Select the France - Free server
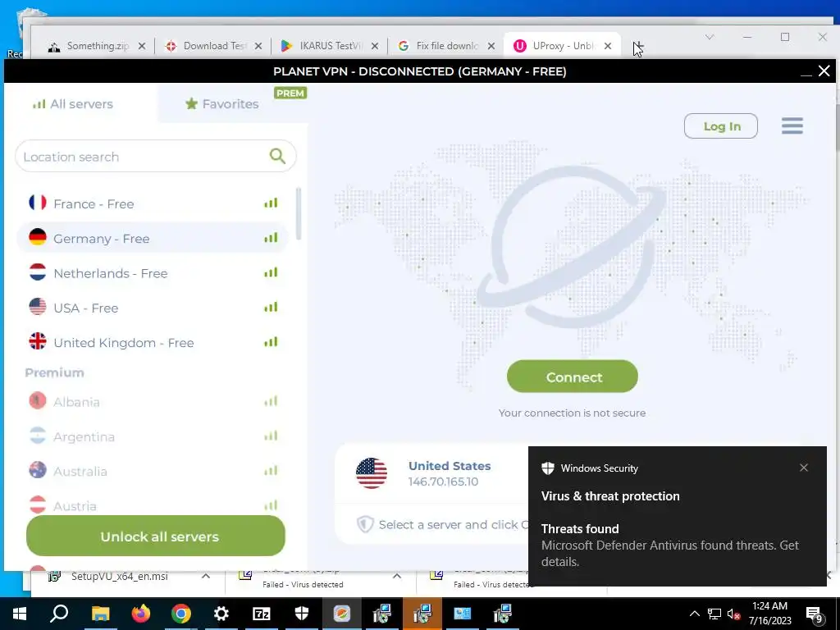840x630 pixels. tap(153, 203)
